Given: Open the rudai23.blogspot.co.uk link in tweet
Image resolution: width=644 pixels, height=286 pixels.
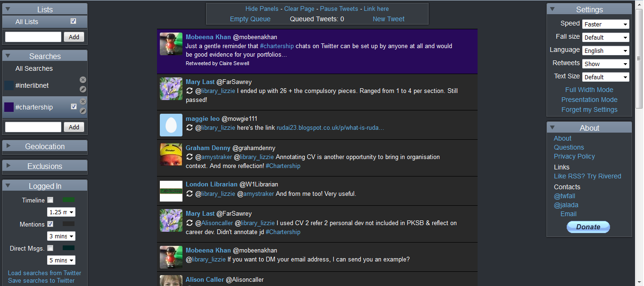Looking at the screenshot, I should 330,127.
